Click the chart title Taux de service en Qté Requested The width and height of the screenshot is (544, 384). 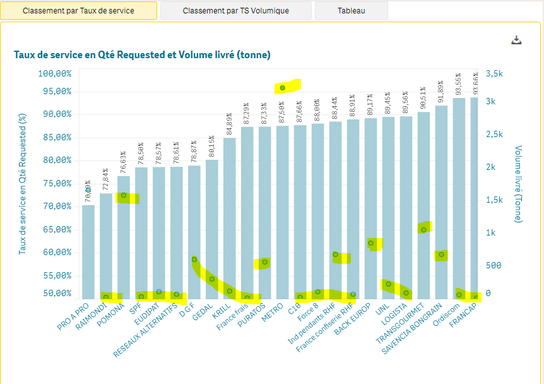pyautogui.click(x=142, y=55)
